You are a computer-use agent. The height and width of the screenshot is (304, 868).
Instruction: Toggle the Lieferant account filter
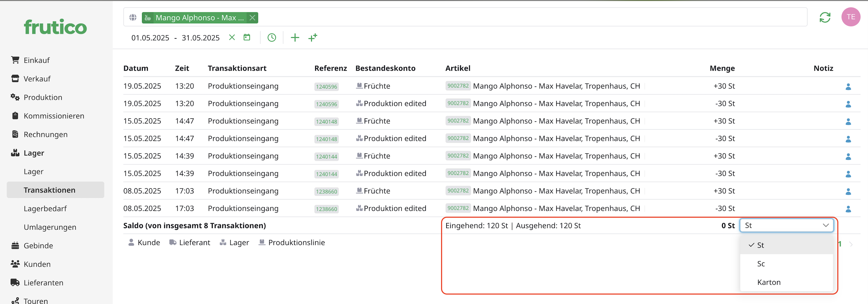click(190, 243)
